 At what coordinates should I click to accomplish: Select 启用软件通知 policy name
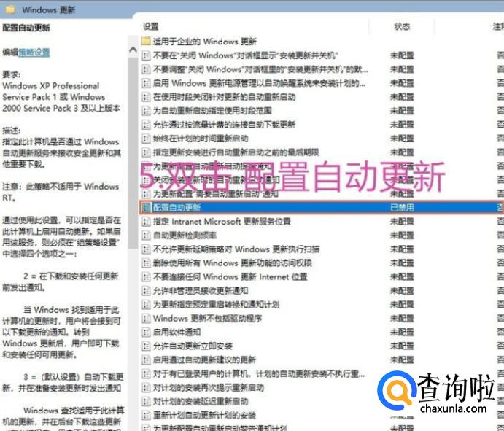(177, 333)
